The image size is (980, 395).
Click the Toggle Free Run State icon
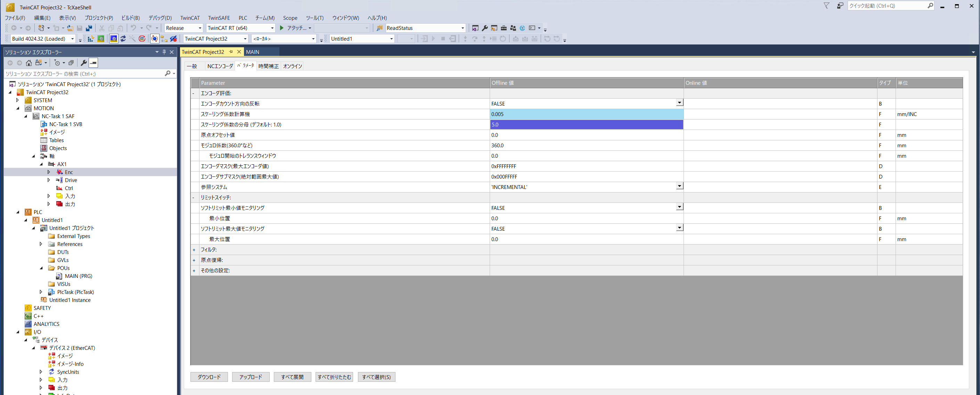(x=142, y=39)
